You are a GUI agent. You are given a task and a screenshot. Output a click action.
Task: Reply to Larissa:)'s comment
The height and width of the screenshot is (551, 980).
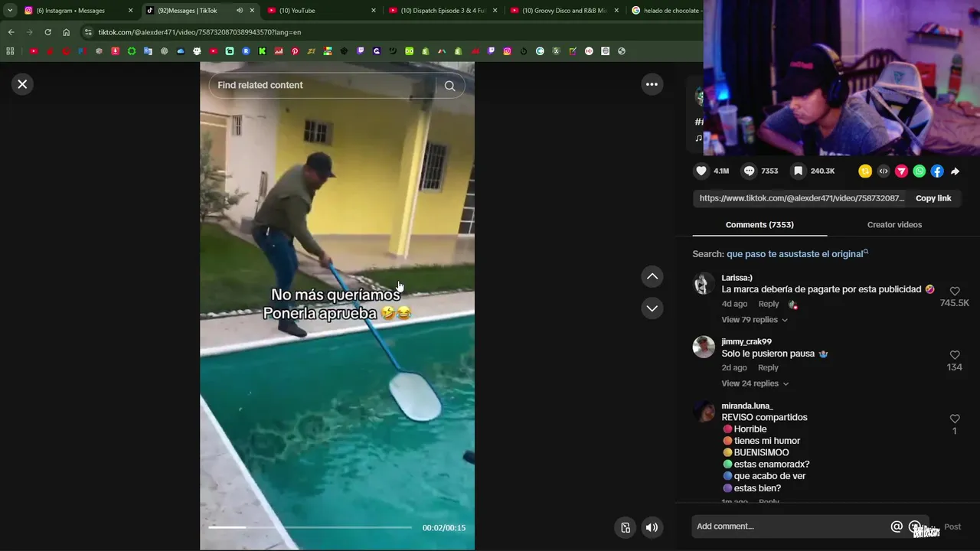tap(768, 304)
